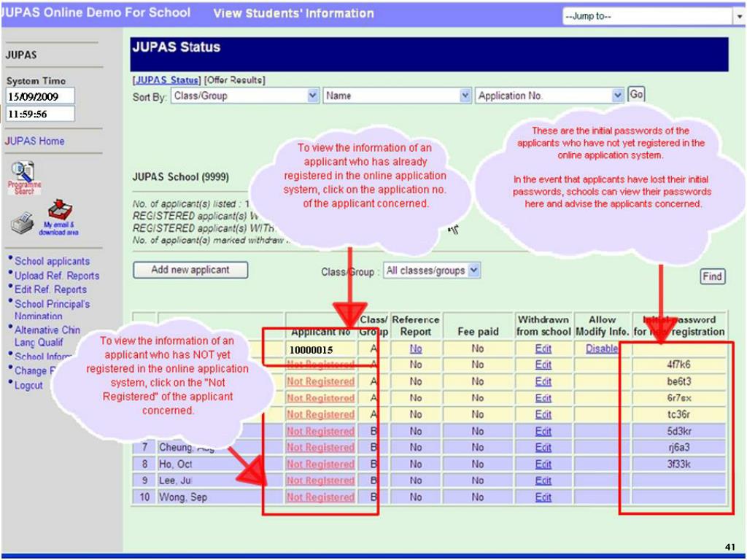Click the Go button

pos(636,94)
